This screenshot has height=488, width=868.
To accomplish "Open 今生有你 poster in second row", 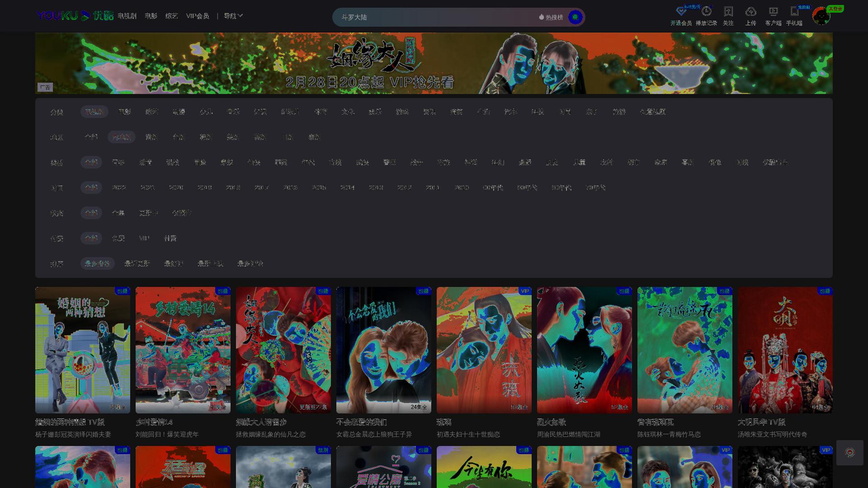I will (484, 467).
